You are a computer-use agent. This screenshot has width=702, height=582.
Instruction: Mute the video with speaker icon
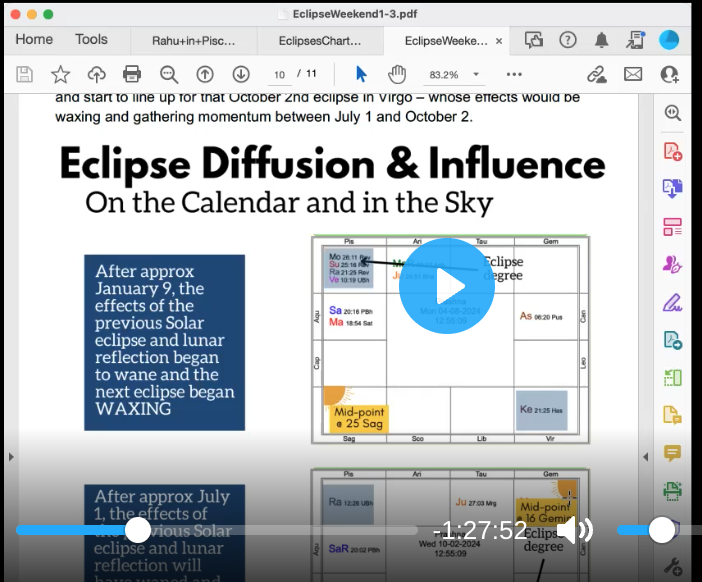[574, 530]
